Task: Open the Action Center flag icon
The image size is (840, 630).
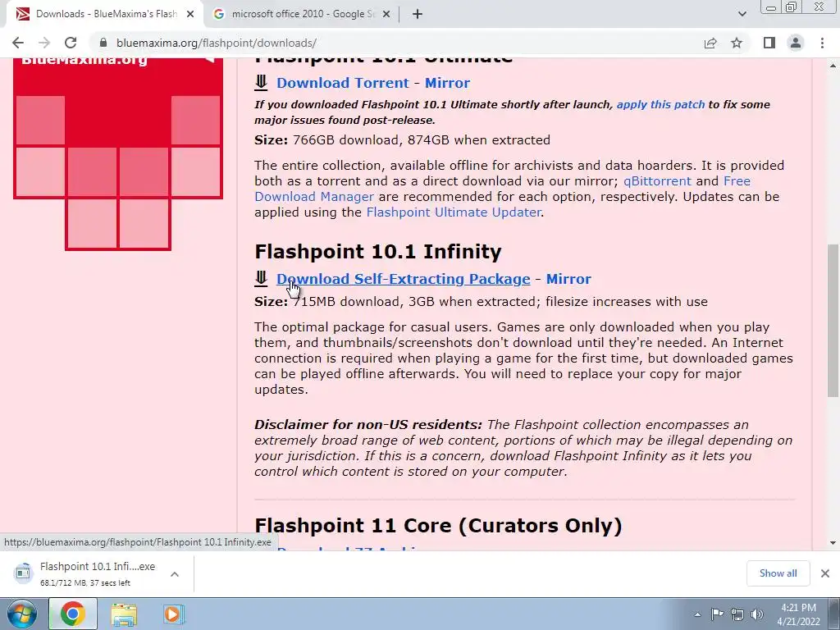Action: coord(717,614)
